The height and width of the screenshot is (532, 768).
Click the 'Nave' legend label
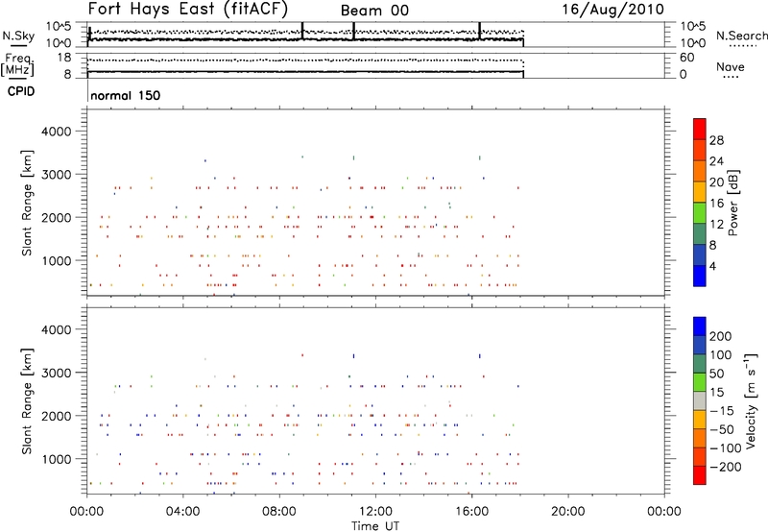click(x=731, y=66)
